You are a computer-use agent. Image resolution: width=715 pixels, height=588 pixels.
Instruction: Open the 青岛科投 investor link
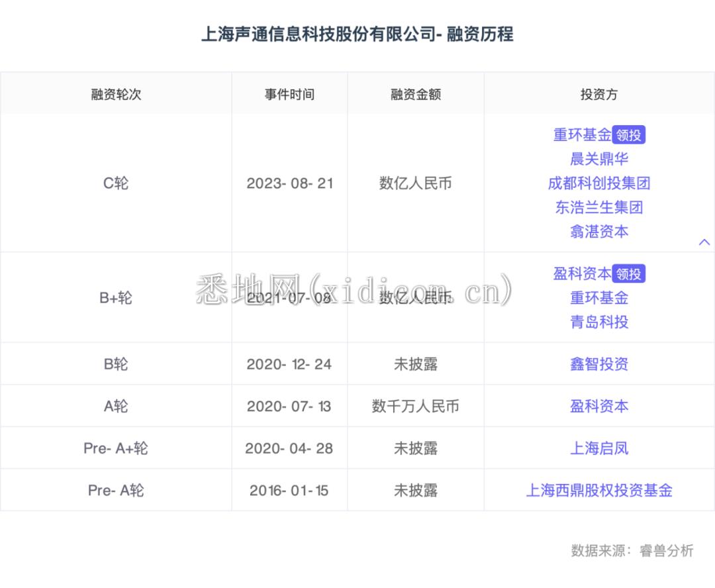598,322
